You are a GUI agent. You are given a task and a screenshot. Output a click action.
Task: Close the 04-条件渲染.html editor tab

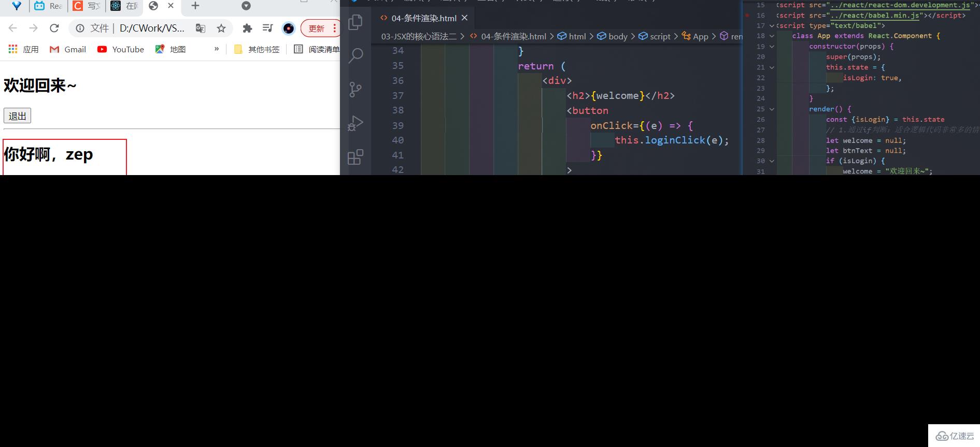coord(465,18)
